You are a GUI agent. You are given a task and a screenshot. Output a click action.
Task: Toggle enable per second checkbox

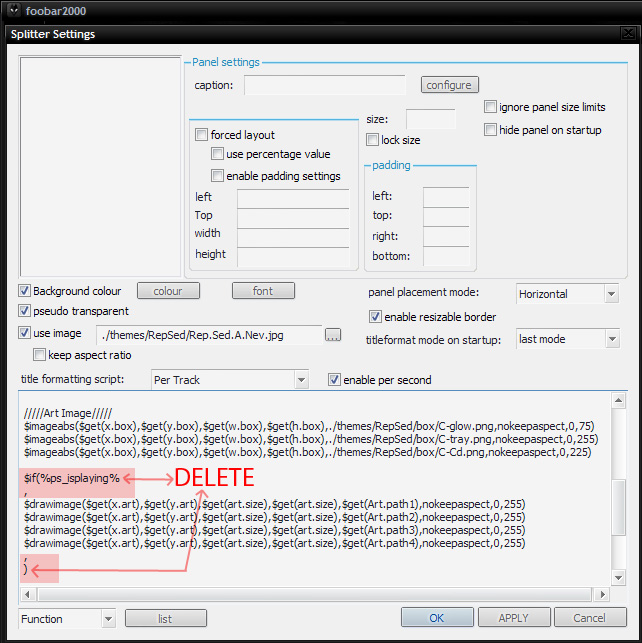pyautogui.click(x=334, y=380)
